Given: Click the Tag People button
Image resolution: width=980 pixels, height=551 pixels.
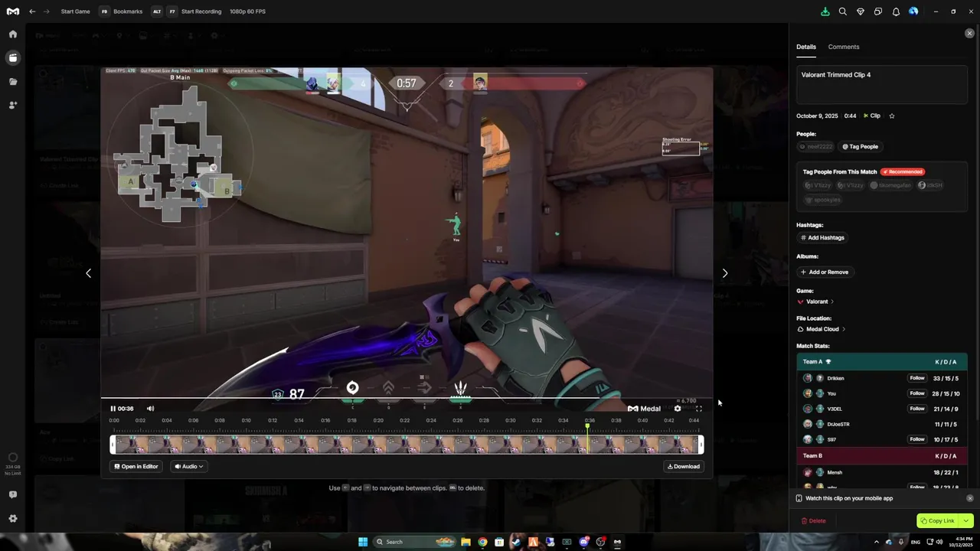Looking at the screenshot, I should [861, 146].
